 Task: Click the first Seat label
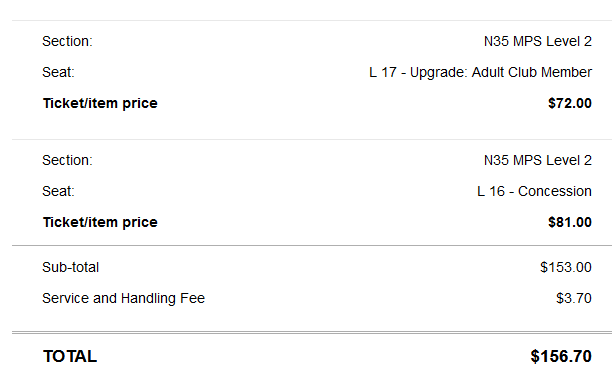point(58,73)
